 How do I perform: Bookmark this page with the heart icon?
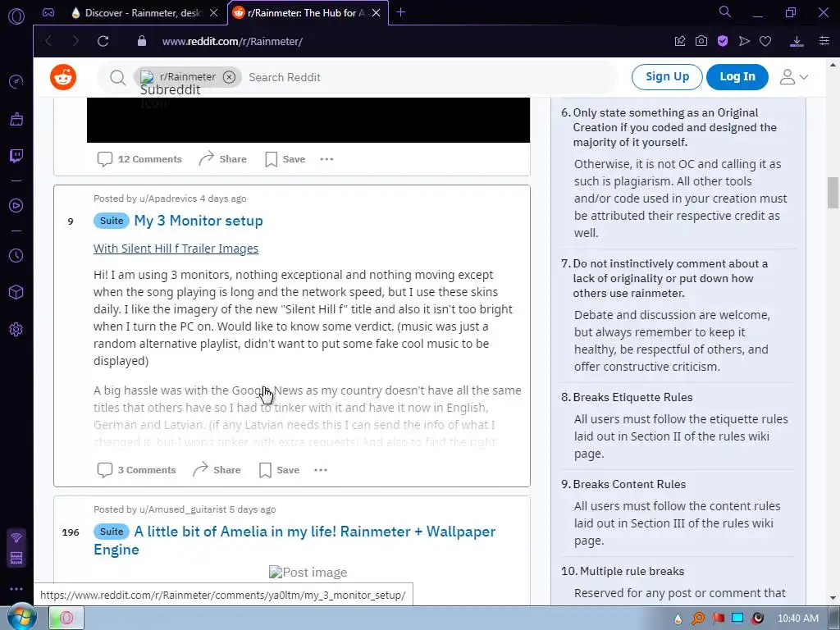(x=765, y=41)
